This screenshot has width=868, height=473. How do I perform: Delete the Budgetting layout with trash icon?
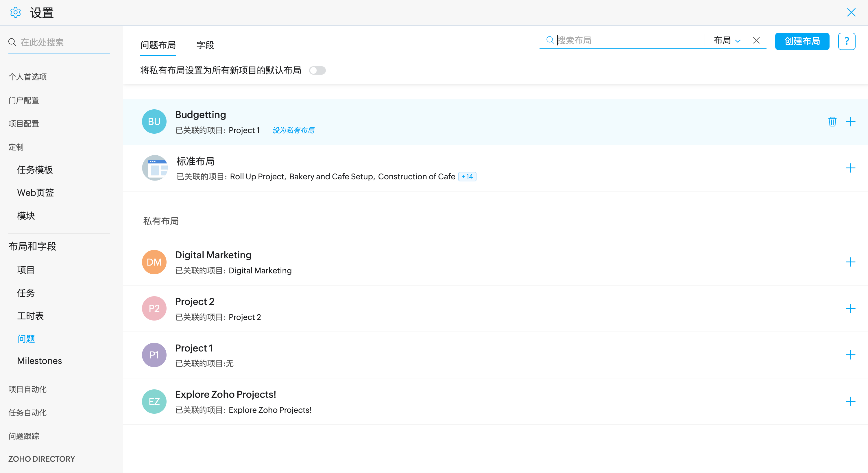tap(832, 122)
